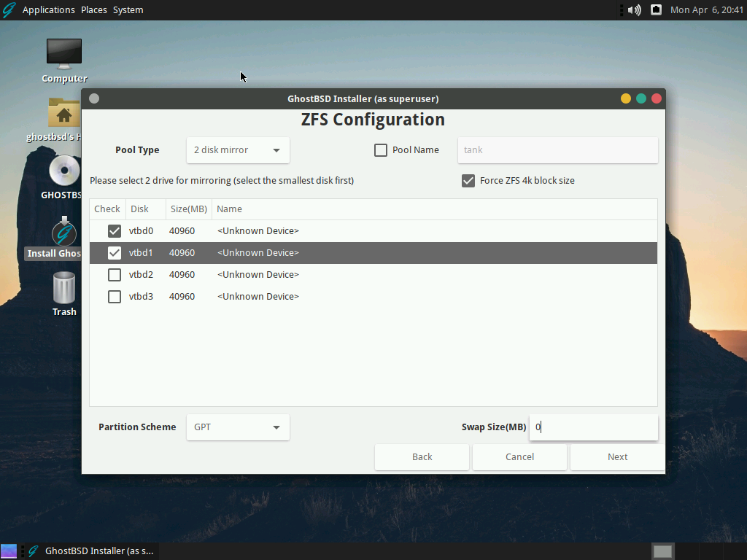Proceed with the Next button
Screen dimensions: 747x560
tap(617, 457)
